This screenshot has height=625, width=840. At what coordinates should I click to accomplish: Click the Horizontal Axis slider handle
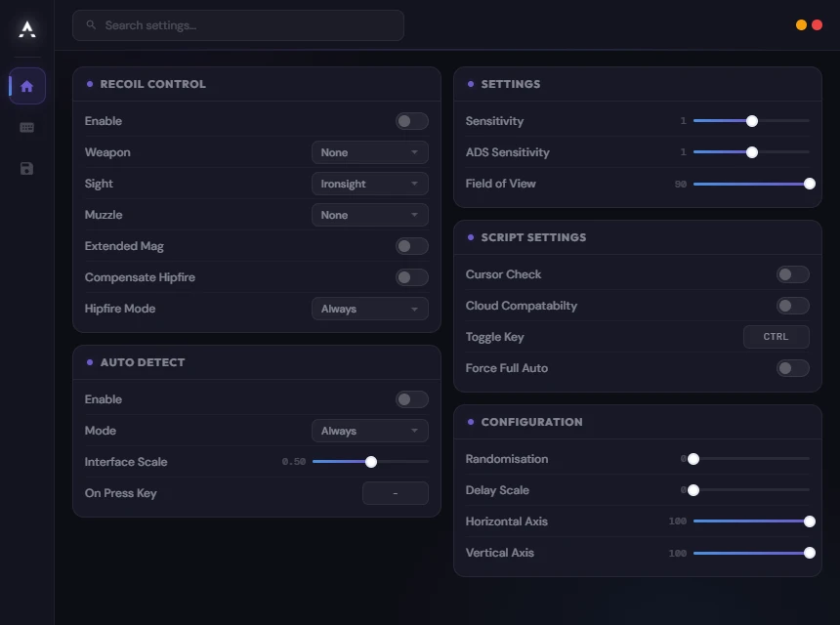click(x=809, y=521)
